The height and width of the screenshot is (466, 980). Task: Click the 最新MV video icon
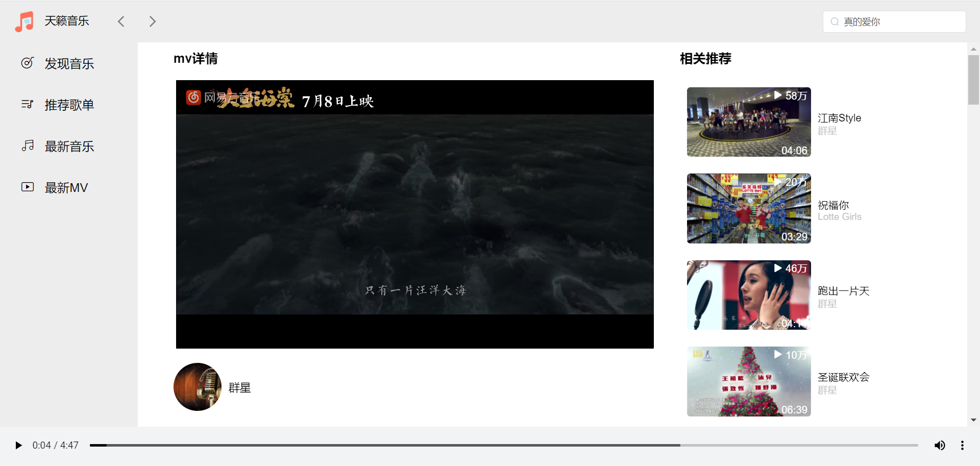[27, 187]
